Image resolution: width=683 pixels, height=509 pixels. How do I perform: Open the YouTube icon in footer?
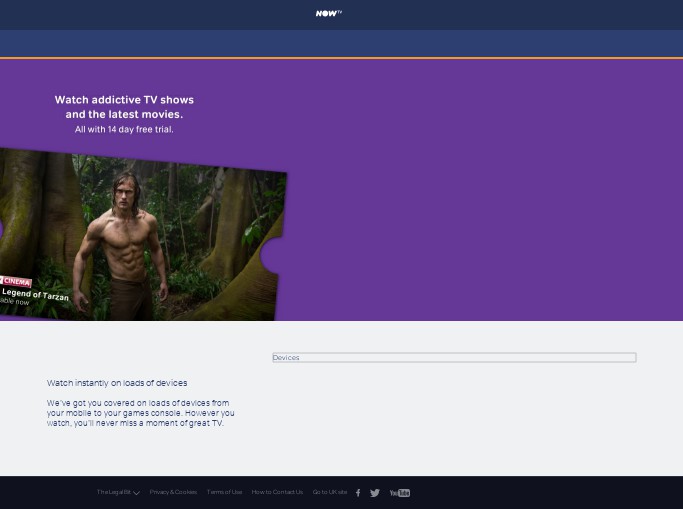[399, 492]
